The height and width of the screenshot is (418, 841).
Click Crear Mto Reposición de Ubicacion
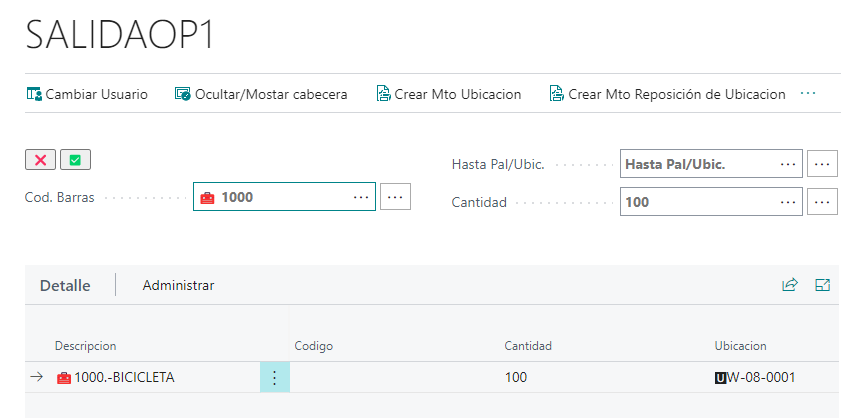pos(668,94)
